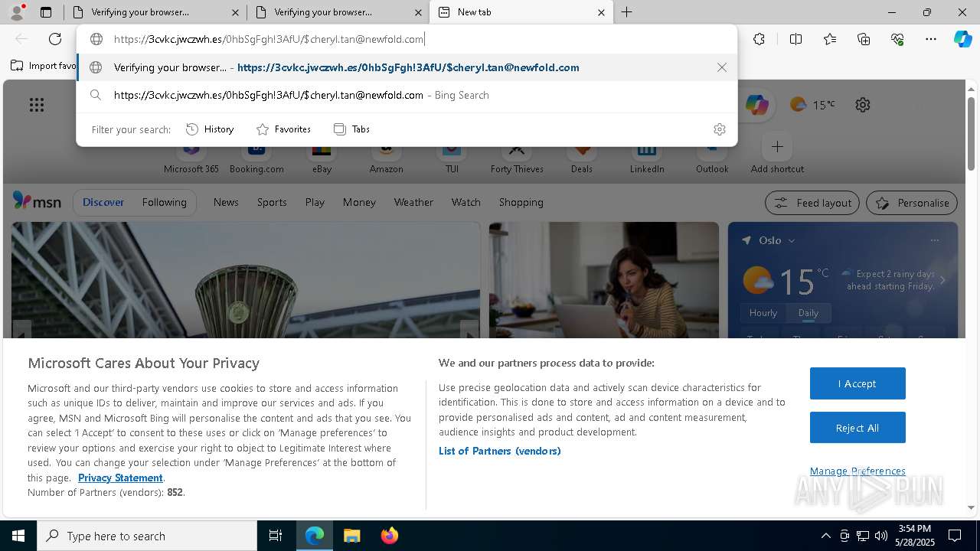Open the Weather category

tap(413, 202)
